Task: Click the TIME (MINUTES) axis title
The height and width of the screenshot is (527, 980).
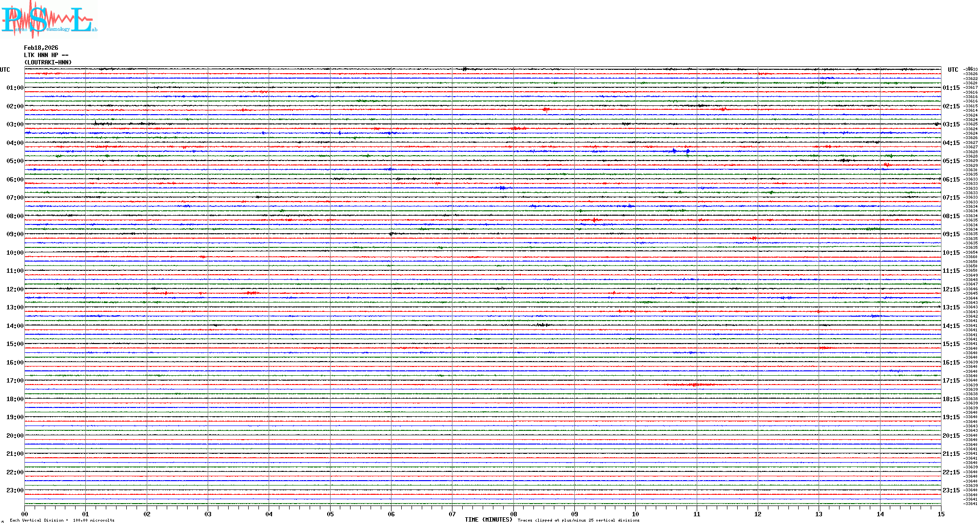Action: pyautogui.click(x=489, y=520)
